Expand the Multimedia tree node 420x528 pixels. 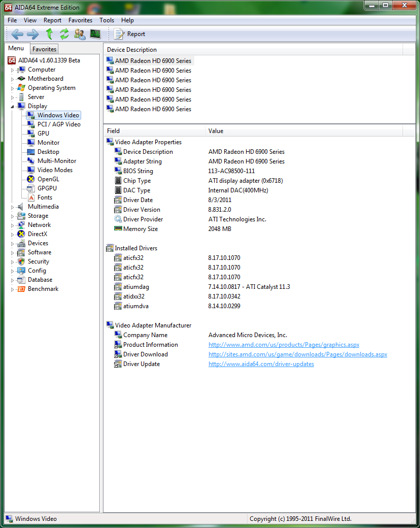13,207
